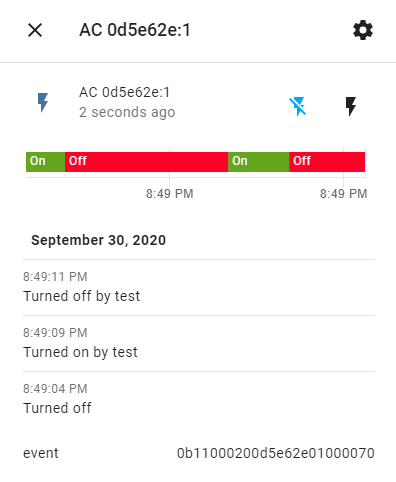This screenshot has width=396, height=482.
Task: Click the '2 seconds ago' timestamp
Action: click(x=127, y=112)
